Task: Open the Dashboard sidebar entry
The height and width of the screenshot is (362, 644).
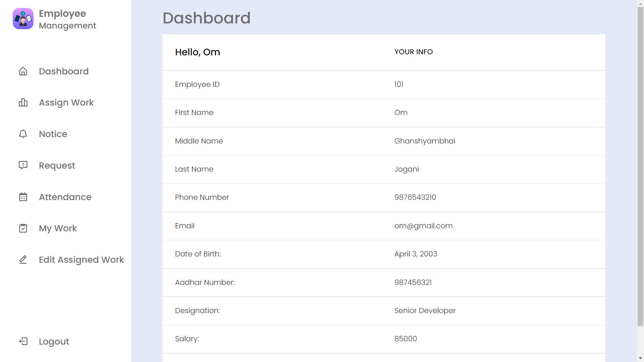Action: (x=64, y=71)
